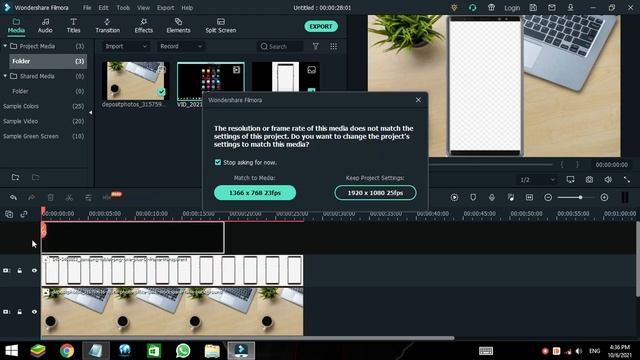Open the Edit menu
The width and height of the screenshot is (640, 360).
(x=104, y=8)
